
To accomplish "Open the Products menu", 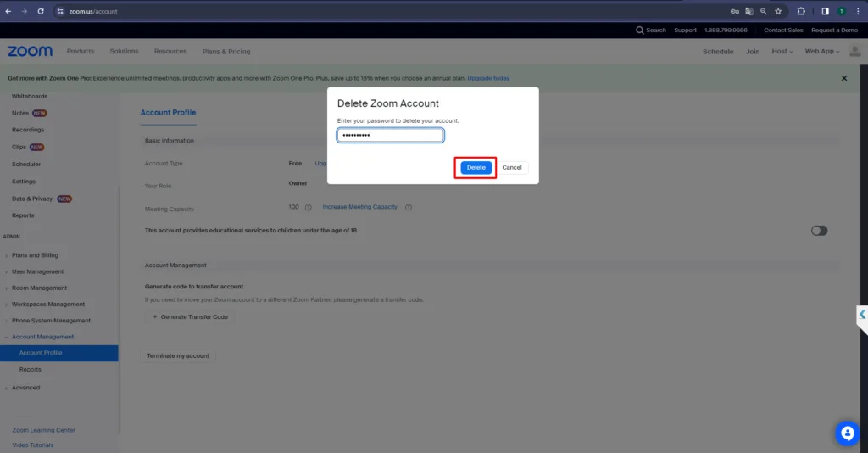I will pyautogui.click(x=81, y=52).
